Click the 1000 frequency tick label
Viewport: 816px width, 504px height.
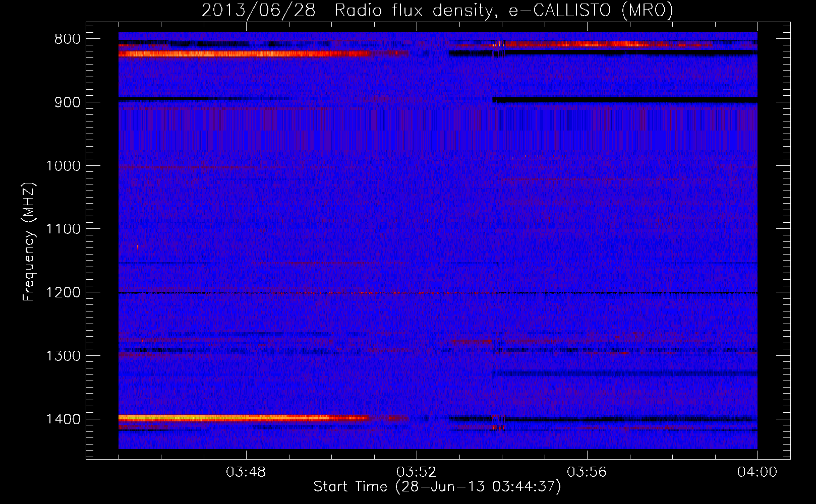pyautogui.click(x=64, y=166)
